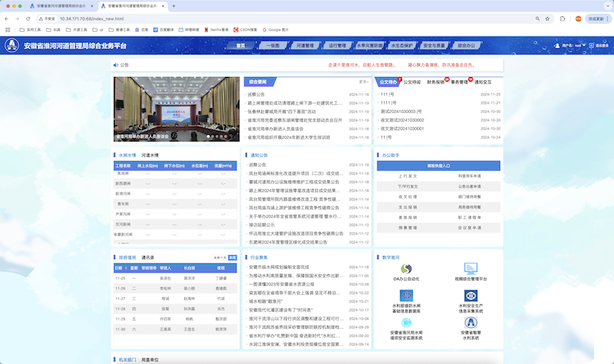614x364 pixels.
Task: Reload the page with refresh icon
Action: coord(28,18)
